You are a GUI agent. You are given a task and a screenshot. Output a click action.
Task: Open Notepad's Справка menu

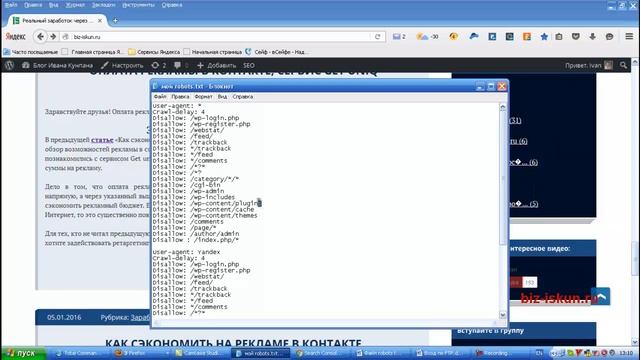tap(243, 97)
